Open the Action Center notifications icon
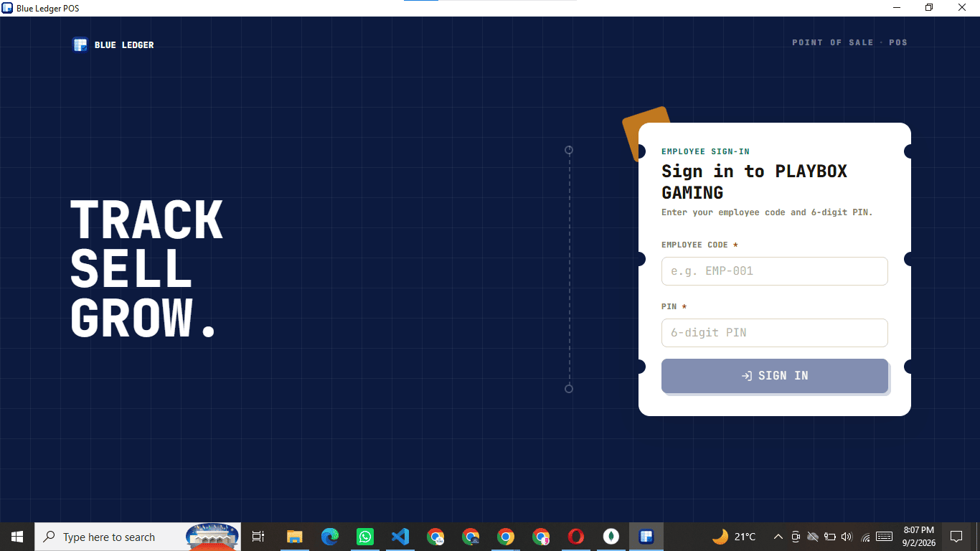 point(956,537)
